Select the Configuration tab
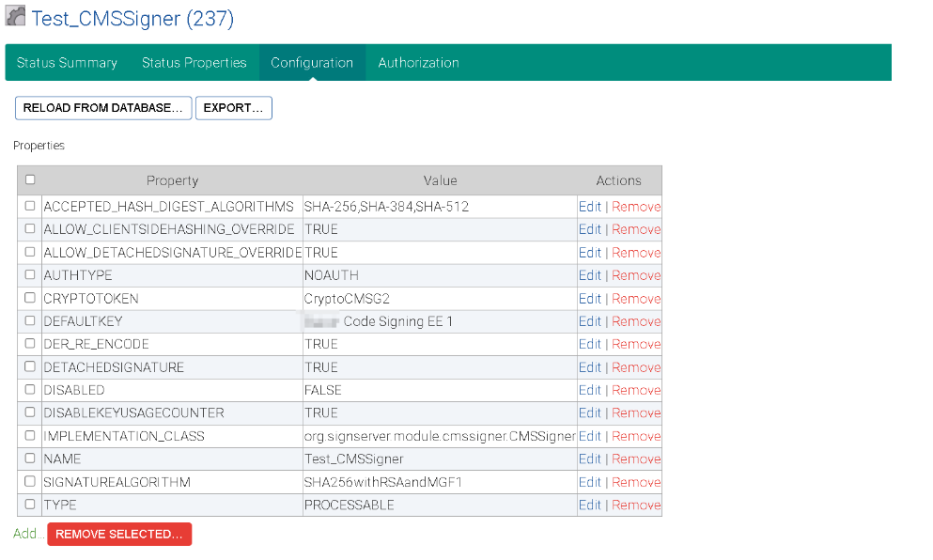Image resolution: width=933 pixels, height=560 pixels. (312, 63)
